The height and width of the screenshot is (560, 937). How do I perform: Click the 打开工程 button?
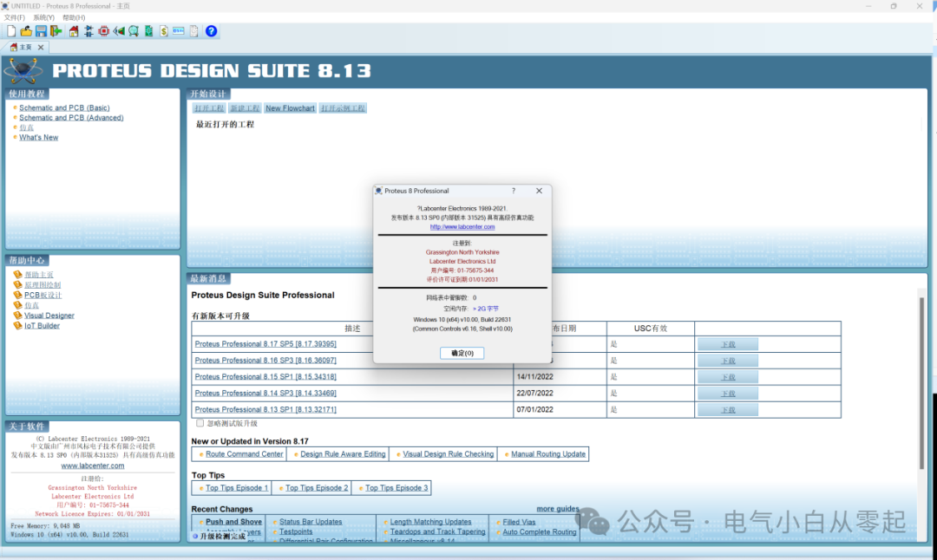tap(208, 108)
